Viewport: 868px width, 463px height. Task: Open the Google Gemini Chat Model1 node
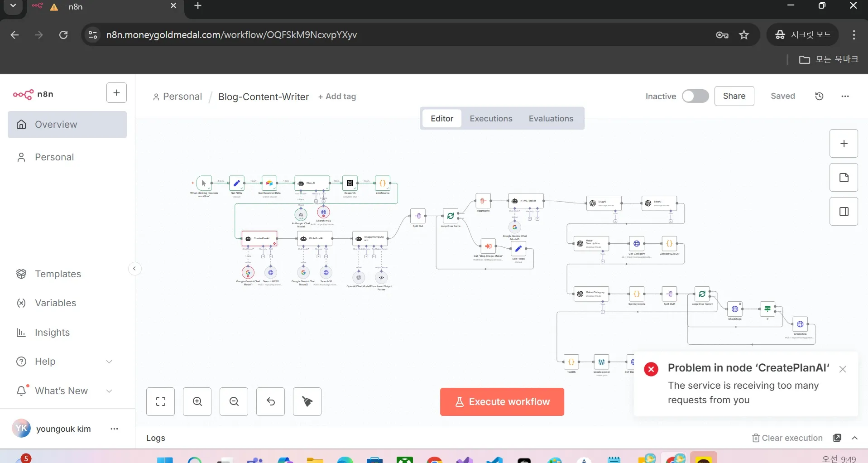coord(248,273)
